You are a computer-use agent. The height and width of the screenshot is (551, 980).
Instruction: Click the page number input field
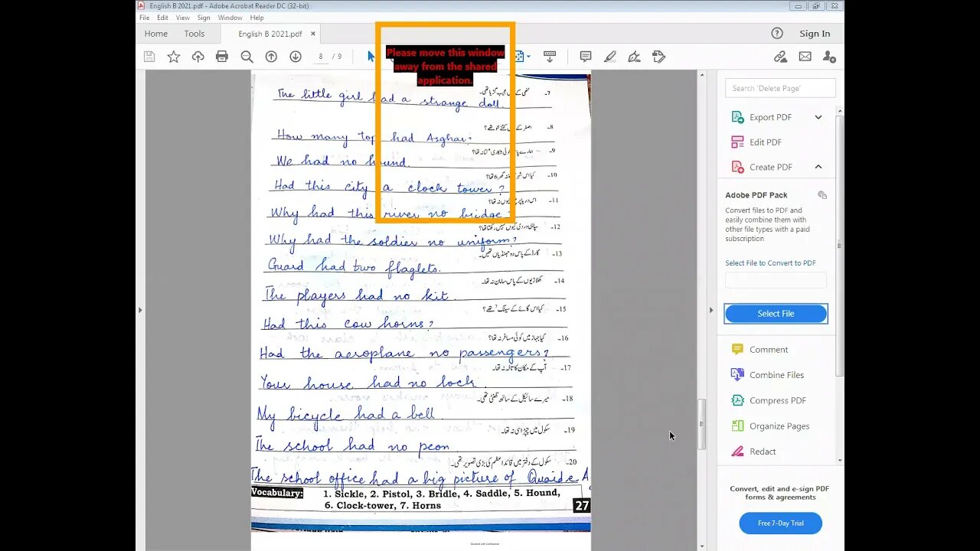[321, 57]
